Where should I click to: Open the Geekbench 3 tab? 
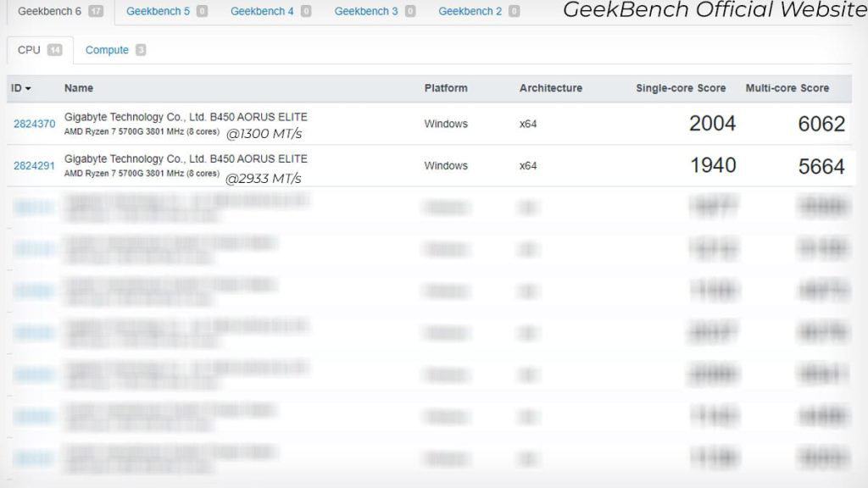(375, 11)
